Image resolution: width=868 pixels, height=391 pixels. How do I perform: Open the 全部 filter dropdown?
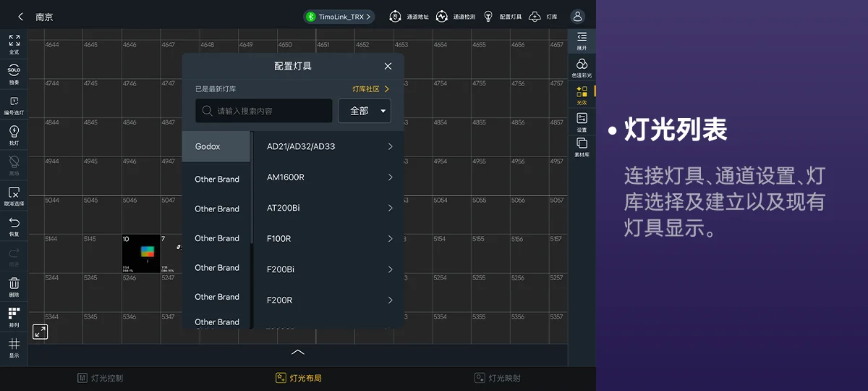365,111
